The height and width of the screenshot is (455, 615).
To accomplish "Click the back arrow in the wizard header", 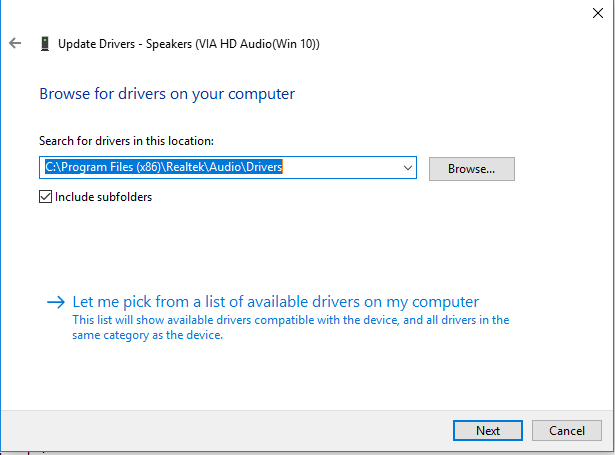I will click(x=14, y=44).
